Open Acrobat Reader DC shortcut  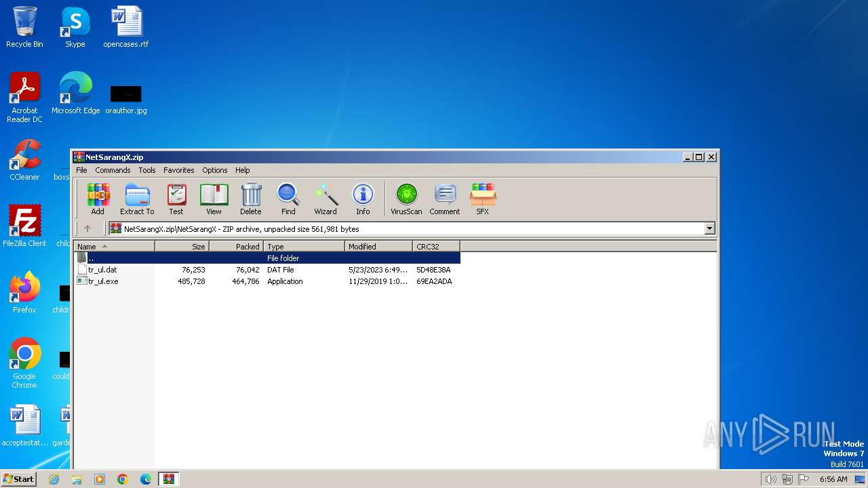[x=24, y=98]
